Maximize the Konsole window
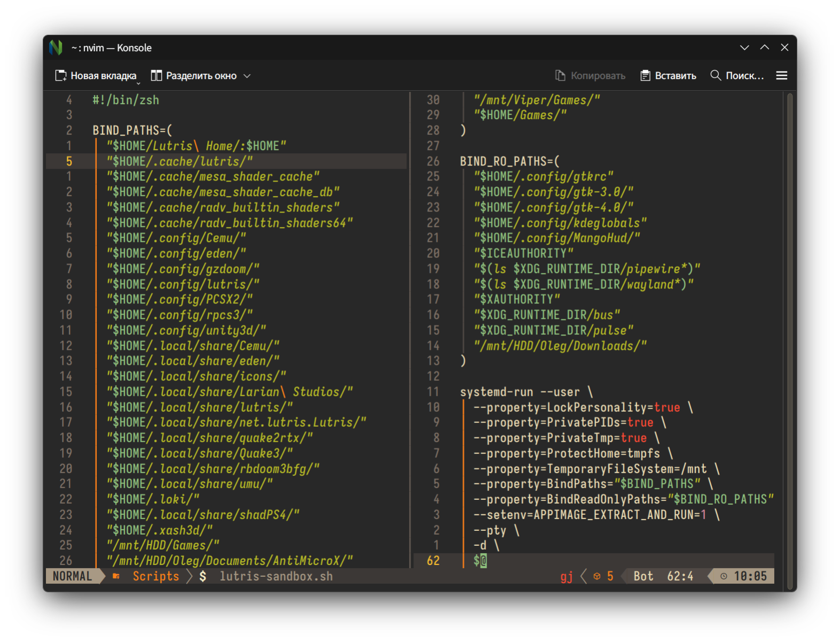 point(765,48)
